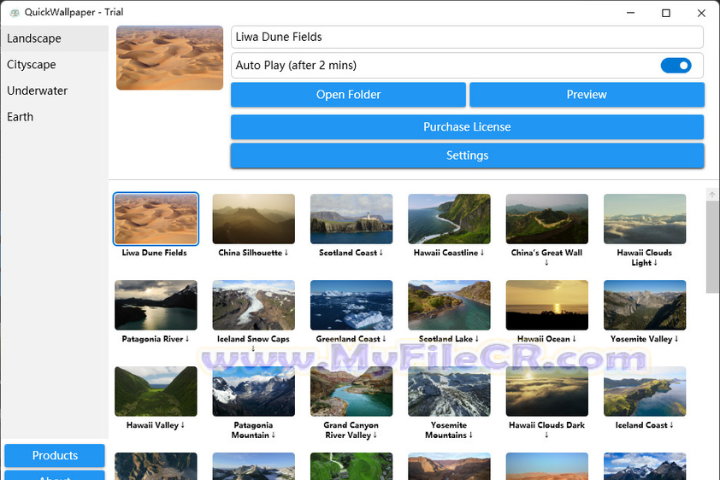The image size is (720, 480).
Task: Click the Patagonia River label text
Action: click(x=155, y=339)
